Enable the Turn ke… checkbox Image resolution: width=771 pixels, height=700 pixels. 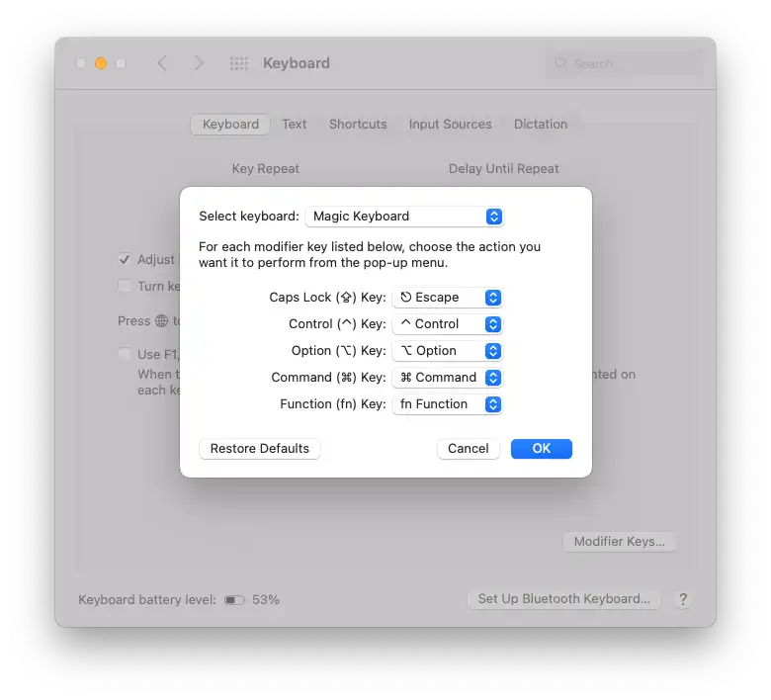point(125,286)
